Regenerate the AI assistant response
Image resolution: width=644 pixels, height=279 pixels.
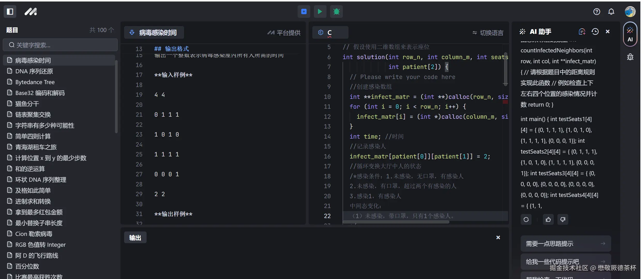[x=526, y=220]
